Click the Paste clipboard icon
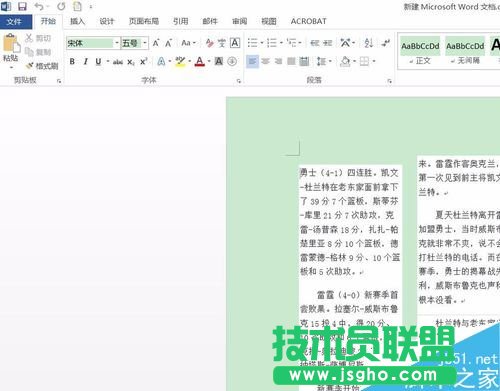 point(11,43)
